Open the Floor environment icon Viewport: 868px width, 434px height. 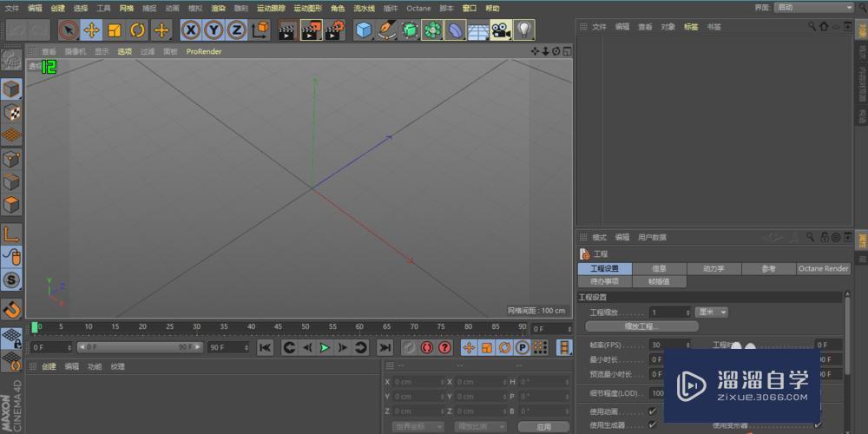coord(477,30)
